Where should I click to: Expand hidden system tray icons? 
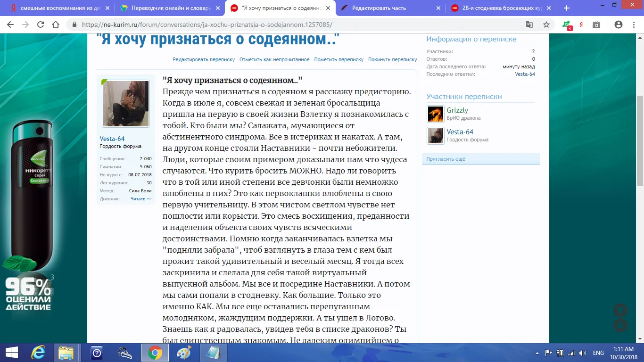point(537,352)
